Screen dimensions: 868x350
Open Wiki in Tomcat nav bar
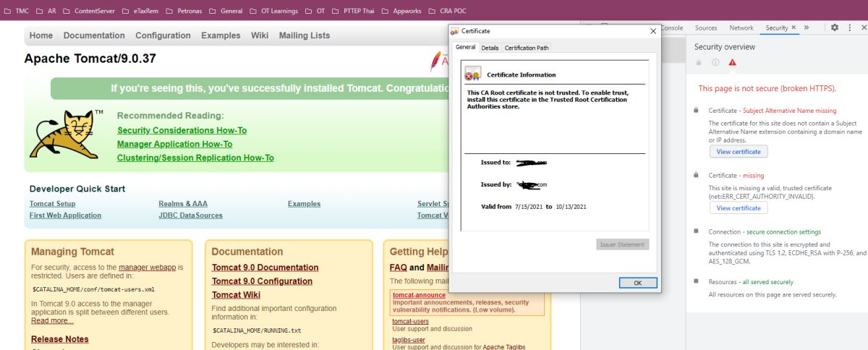[x=260, y=35]
